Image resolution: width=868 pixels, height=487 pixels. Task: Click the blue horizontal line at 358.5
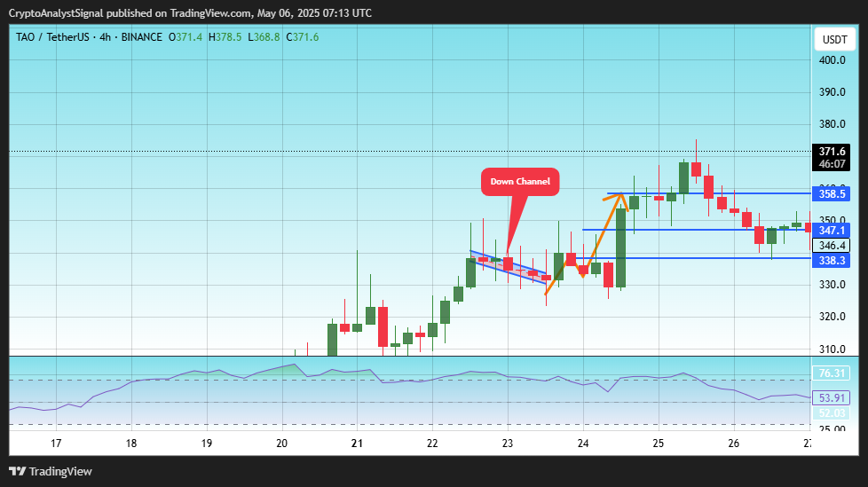tap(708, 193)
